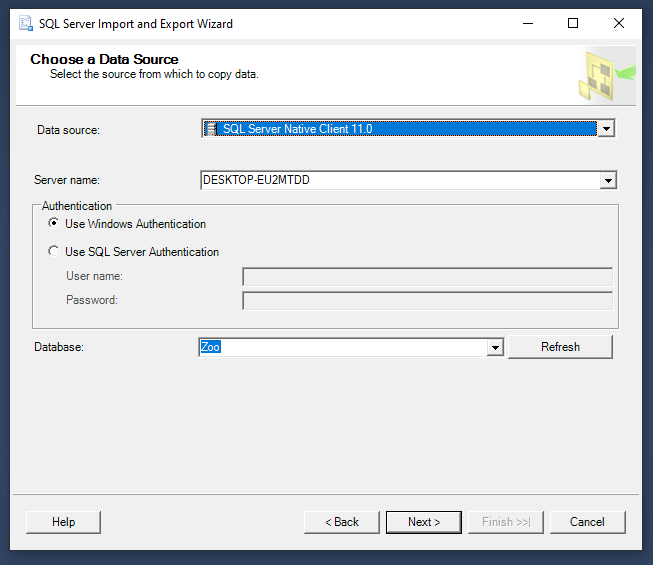This screenshot has height=565, width=653.
Task: Open the Data source dropdown arrow
Action: point(606,129)
